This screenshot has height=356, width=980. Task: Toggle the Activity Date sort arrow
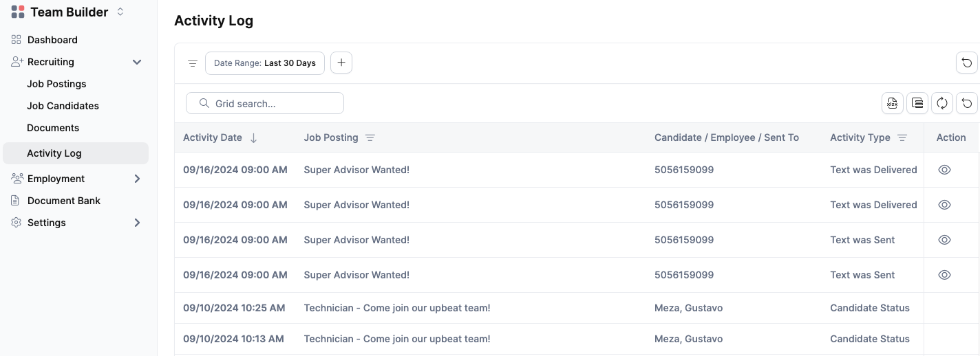(253, 137)
